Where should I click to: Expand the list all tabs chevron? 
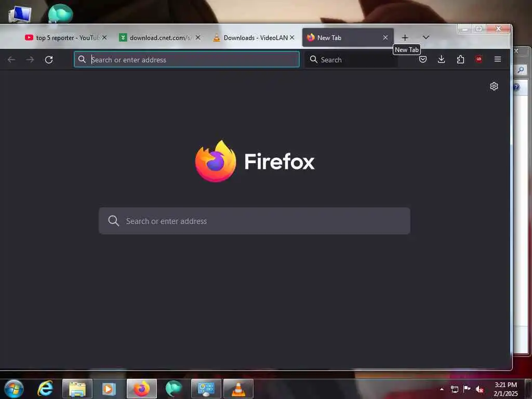coord(426,37)
